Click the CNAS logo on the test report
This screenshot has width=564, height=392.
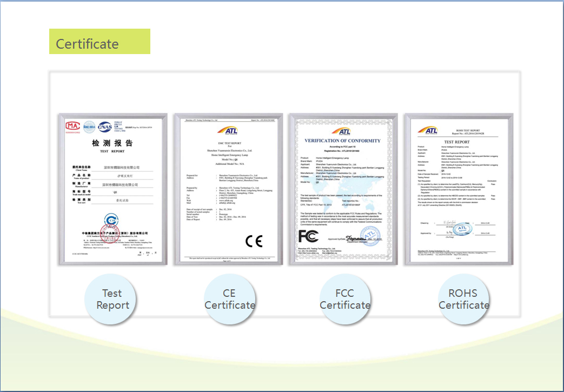105,127
